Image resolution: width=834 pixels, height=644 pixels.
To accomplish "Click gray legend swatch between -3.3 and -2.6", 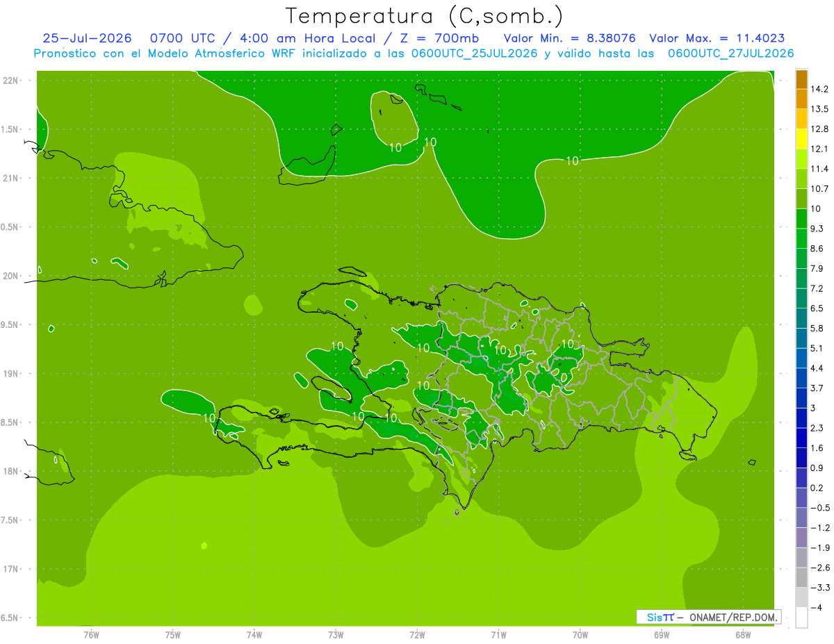I will (801, 577).
